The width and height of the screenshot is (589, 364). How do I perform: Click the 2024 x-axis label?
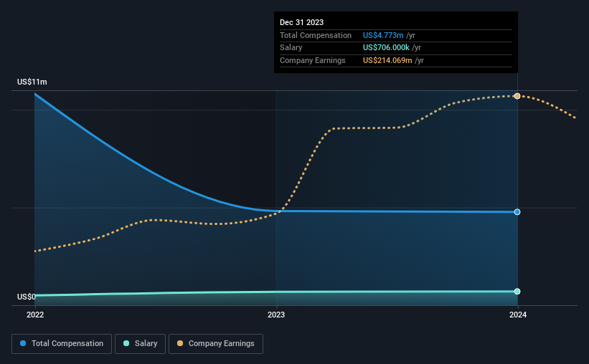[x=518, y=315]
